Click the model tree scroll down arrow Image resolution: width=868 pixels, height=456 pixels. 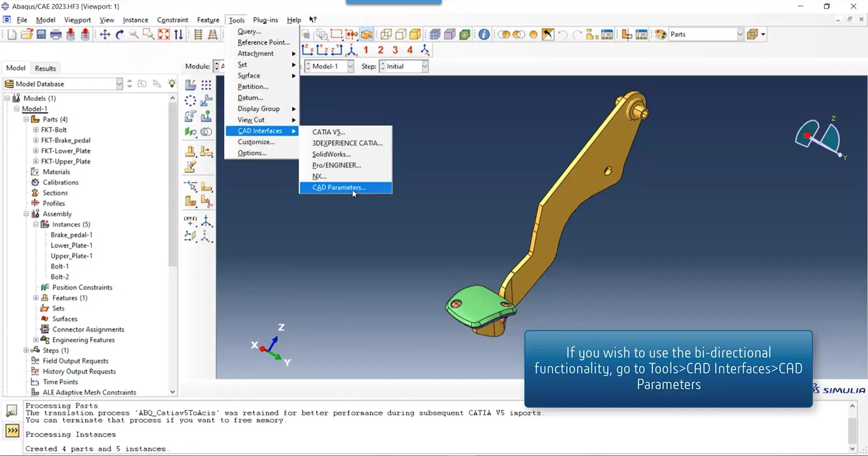click(173, 392)
